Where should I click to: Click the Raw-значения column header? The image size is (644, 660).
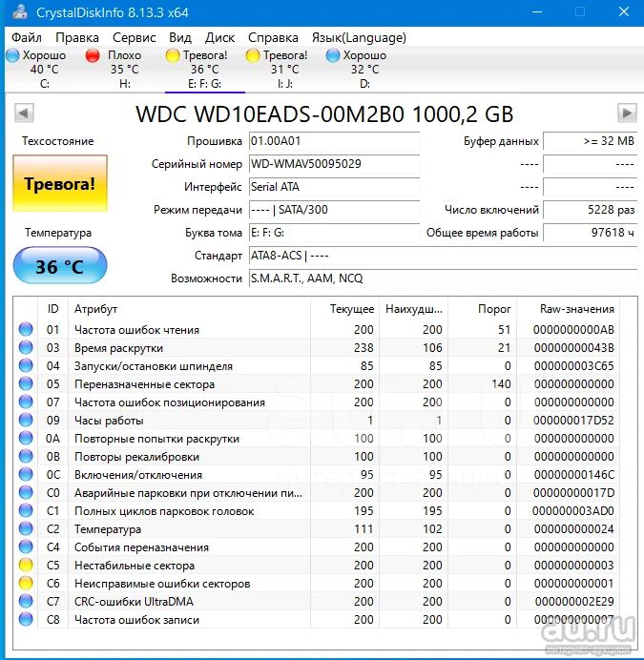click(x=569, y=308)
